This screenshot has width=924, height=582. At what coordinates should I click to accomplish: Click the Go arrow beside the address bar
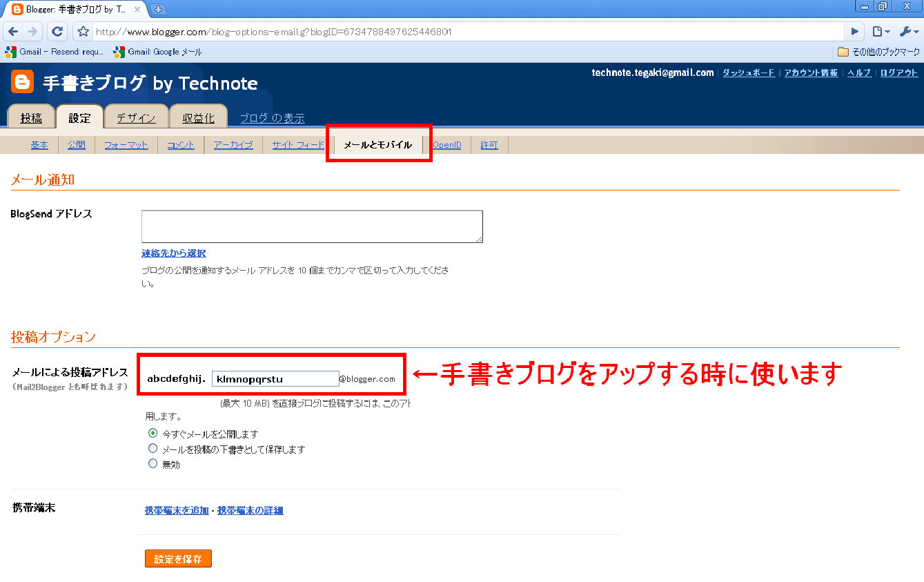pyautogui.click(x=855, y=31)
